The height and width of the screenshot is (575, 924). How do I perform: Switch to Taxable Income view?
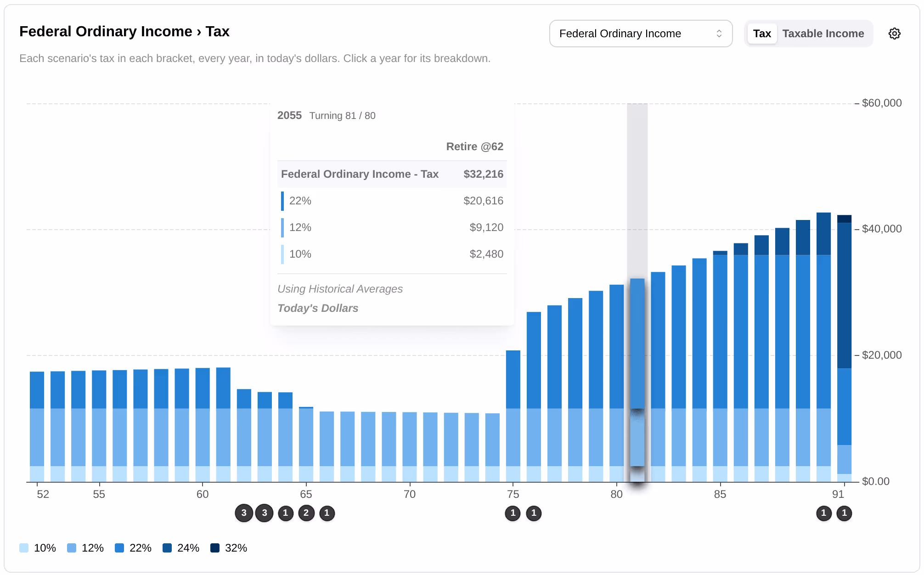click(x=823, y=34)
